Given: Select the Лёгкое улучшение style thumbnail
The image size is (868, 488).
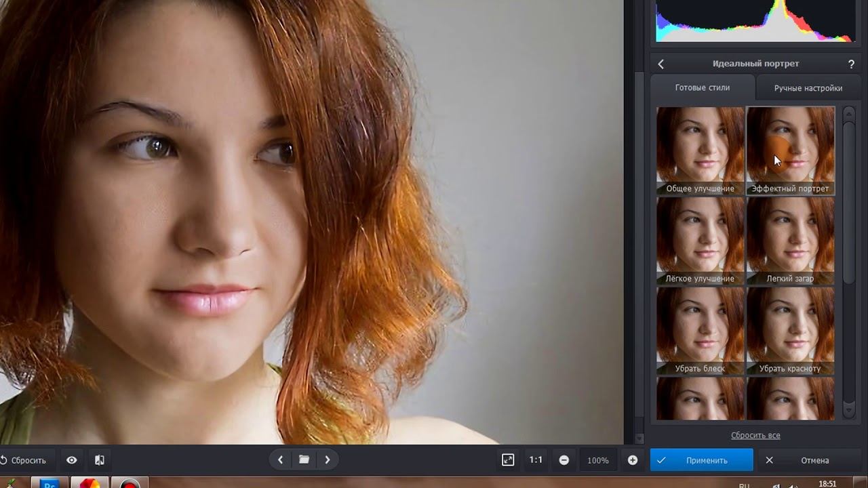Looking at the screenshot, I should pos(701,241).
